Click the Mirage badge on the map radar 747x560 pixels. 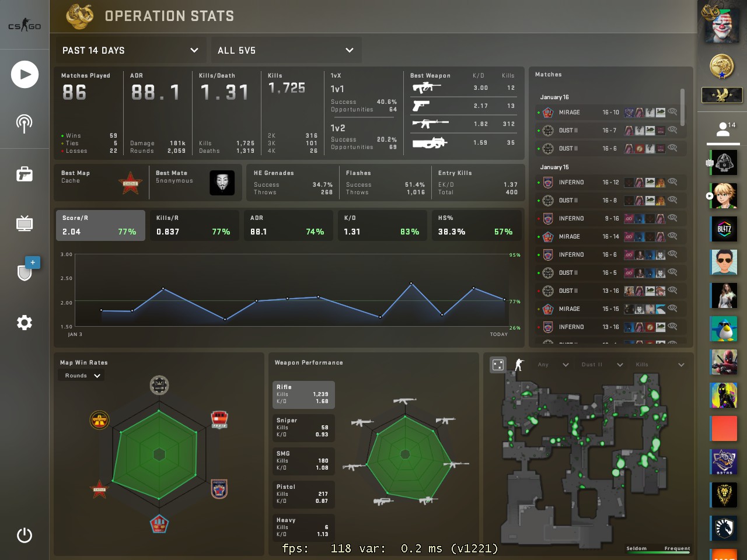(159, 524)
